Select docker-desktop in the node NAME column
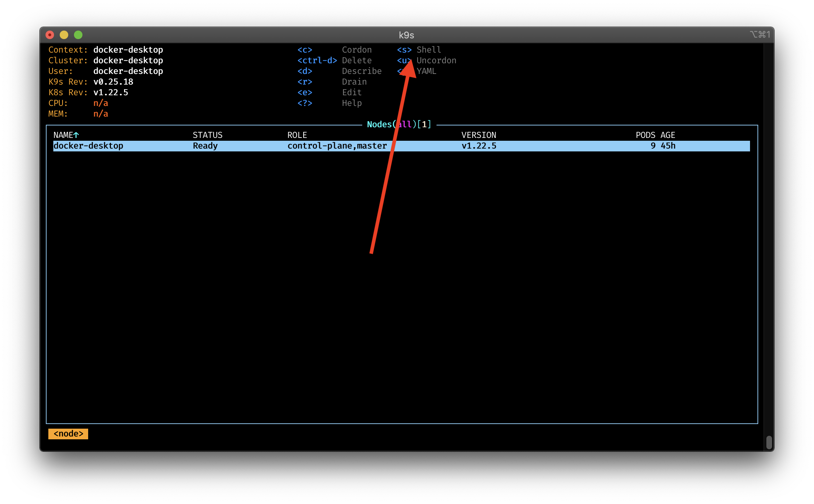The image size is (814, 504). click(x=88, y=146)
